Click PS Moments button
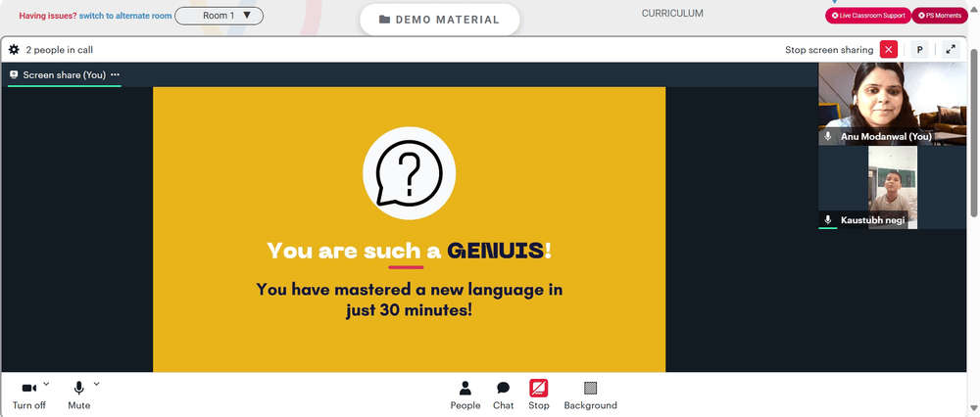Screen dimensions: 980x417 (x=940, y=16)
